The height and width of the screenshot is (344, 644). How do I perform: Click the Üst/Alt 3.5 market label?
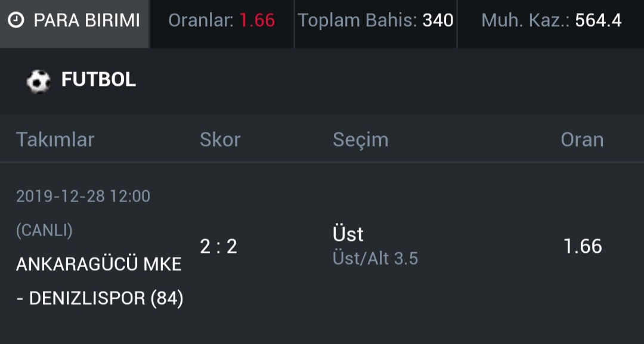coord(376,258)
